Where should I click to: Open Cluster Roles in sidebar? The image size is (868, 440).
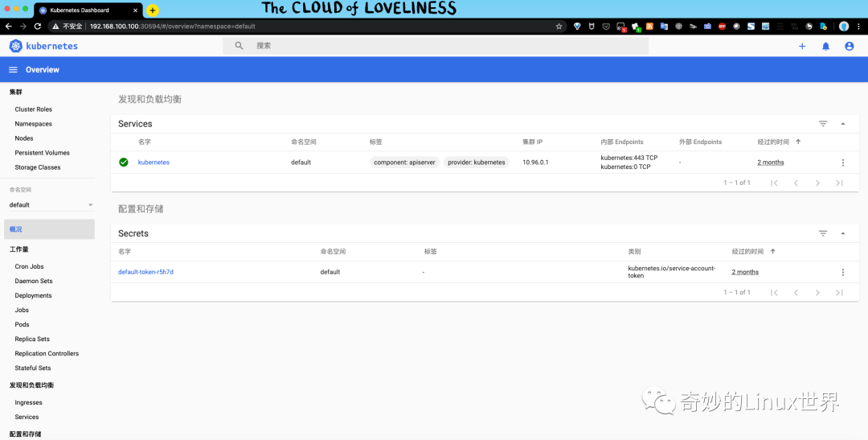33,109
